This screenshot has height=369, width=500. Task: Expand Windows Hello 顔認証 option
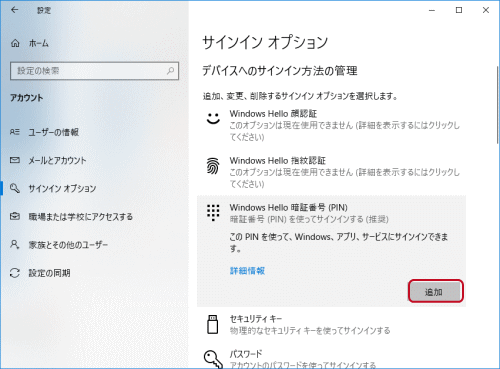pyautogui.click(x=331, y=125)
